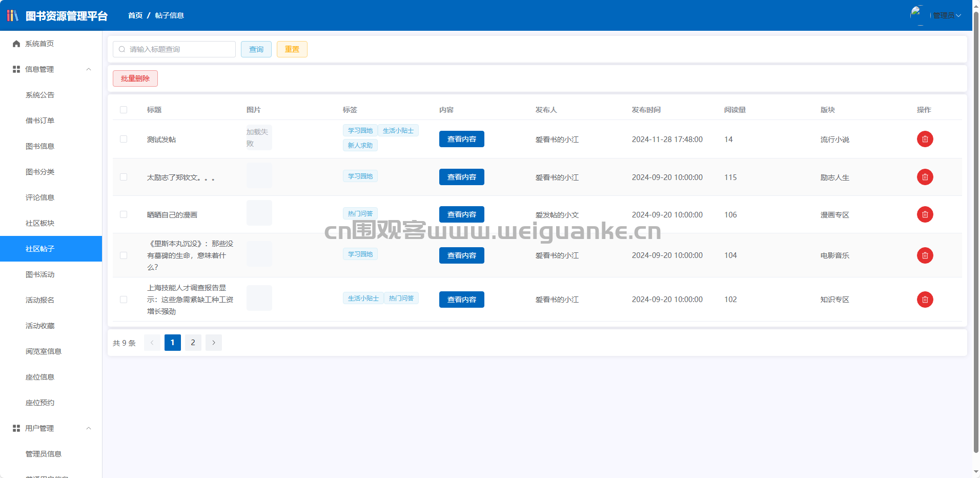Click 热门问答 tag in 晒晒自己的漫画 row
980x478 pixels.
pos(360,213)
